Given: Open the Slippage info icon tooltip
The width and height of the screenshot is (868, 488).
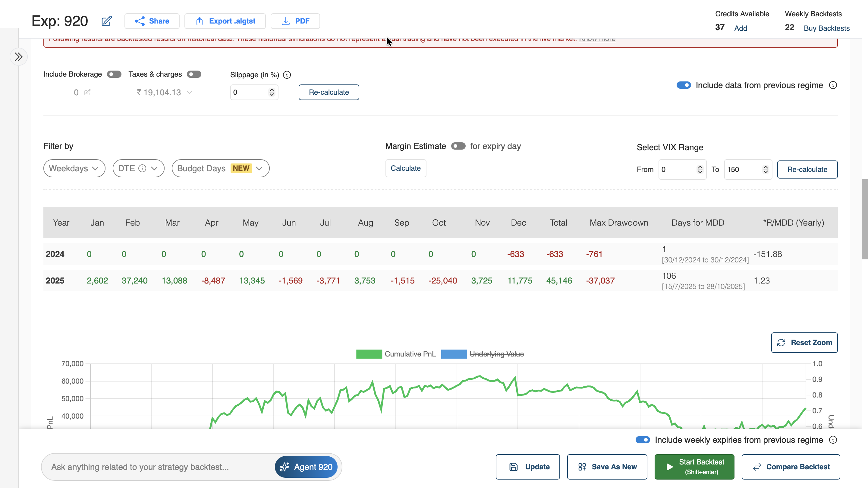Looking at the screenshot, I should [x=287, y=75].
